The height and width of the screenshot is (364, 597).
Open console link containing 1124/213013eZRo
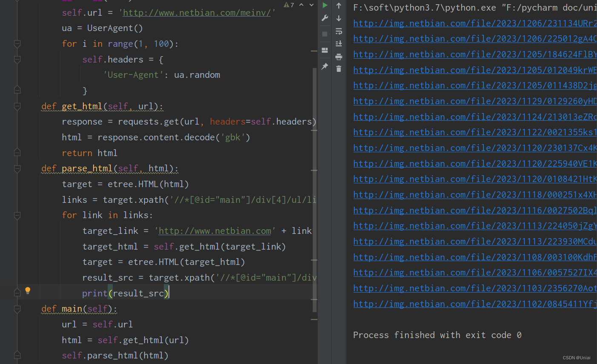point(475,117)
